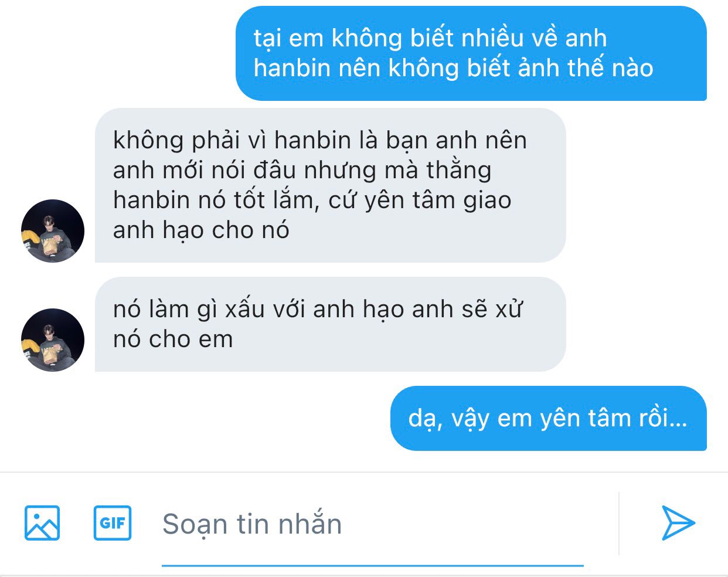Click the word 'Soạn' in the composer placeholder

pyautogui.click(x=195, y=525)
